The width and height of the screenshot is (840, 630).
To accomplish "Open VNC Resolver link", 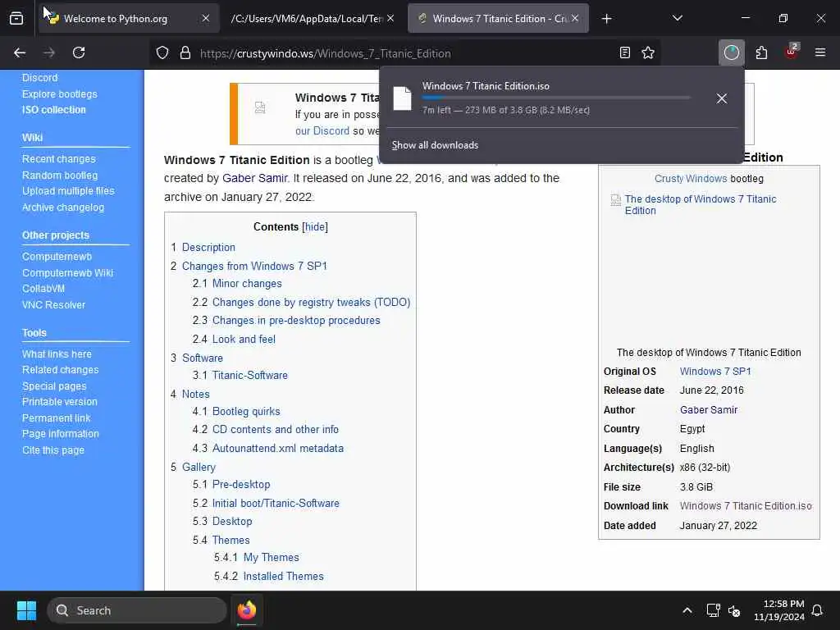I will click(x=53, y=305).
